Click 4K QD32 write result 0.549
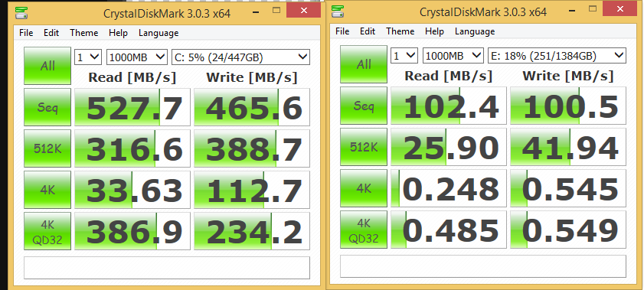This screenshot has width=644, height=290. point(568,230)
